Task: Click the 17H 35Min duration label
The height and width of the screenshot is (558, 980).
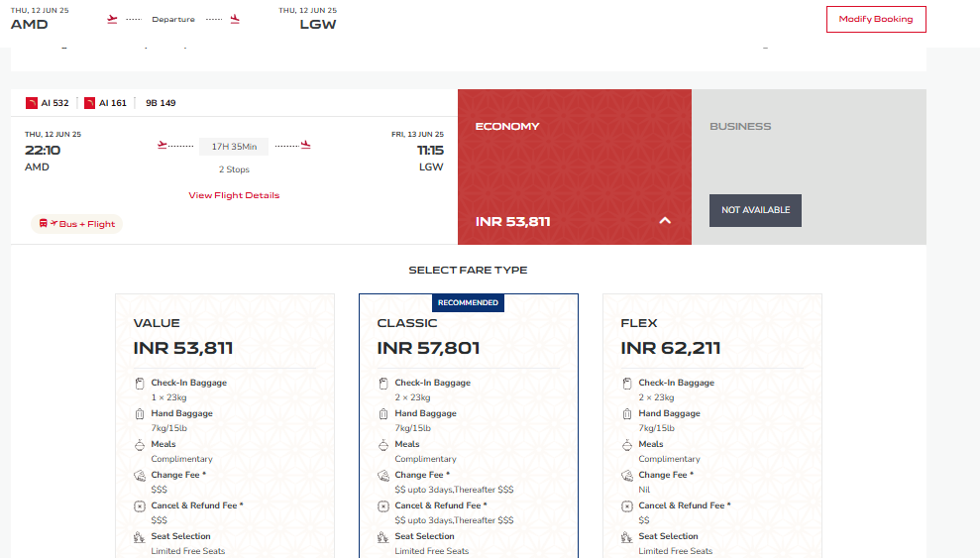Action: (x=234, y=147)
